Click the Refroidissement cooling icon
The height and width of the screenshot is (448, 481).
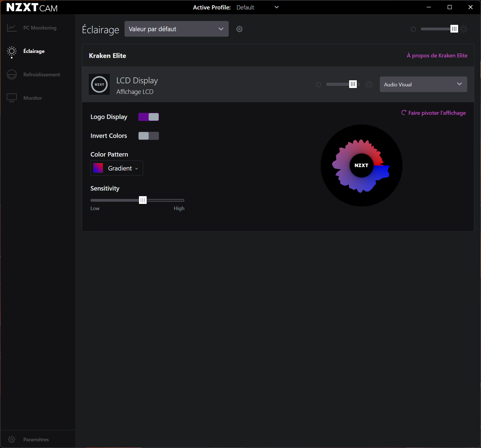[x=12, y=75]
